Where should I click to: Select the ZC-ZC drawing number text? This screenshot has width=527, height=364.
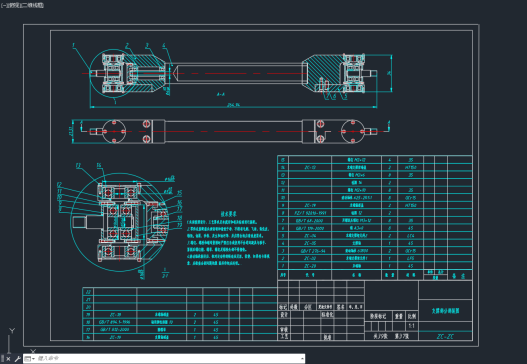(445, 336)
